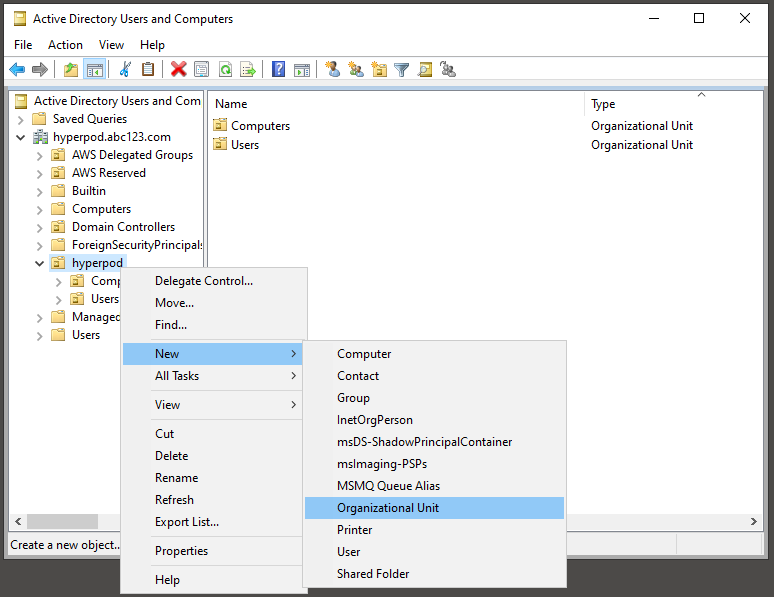Click the red X Delete toolbar icon
The image size is (774, 597).
pos(178,70)
